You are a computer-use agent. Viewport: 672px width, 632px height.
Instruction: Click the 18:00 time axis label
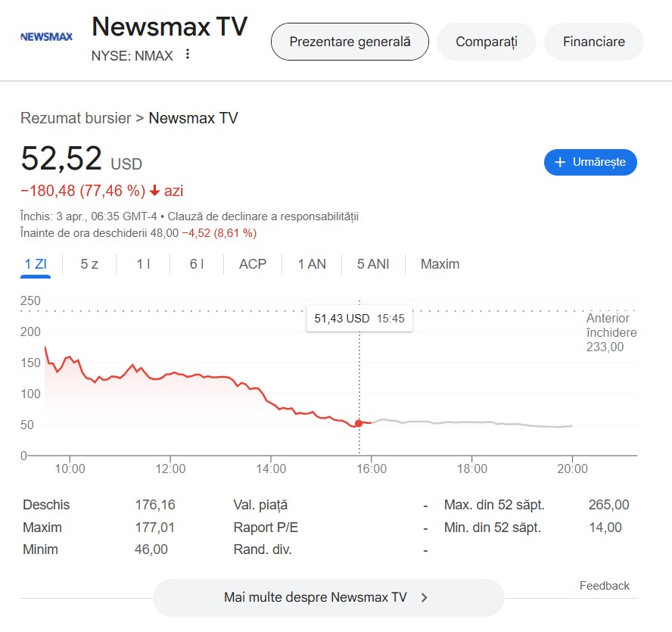coord(472,469)
